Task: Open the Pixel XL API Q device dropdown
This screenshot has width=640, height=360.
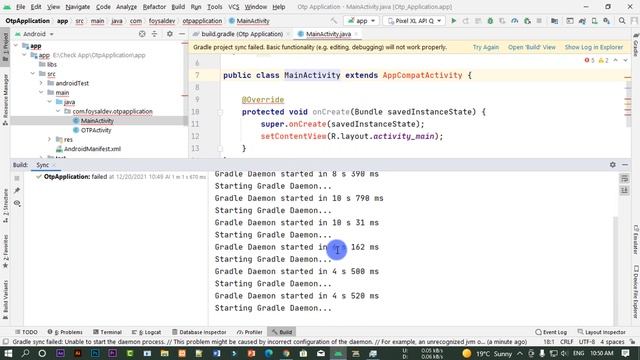Action: [x=414, y=21]
